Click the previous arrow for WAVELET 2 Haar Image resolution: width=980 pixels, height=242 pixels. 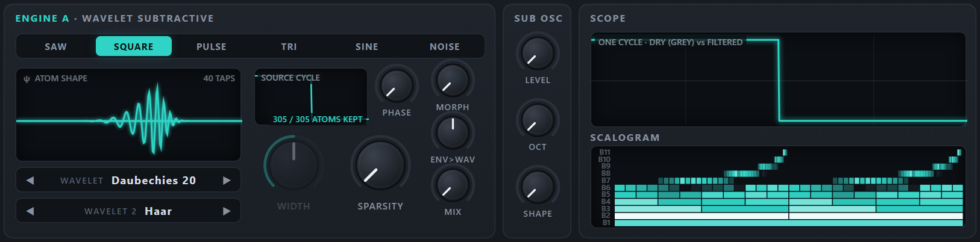[x=30, y=211]
